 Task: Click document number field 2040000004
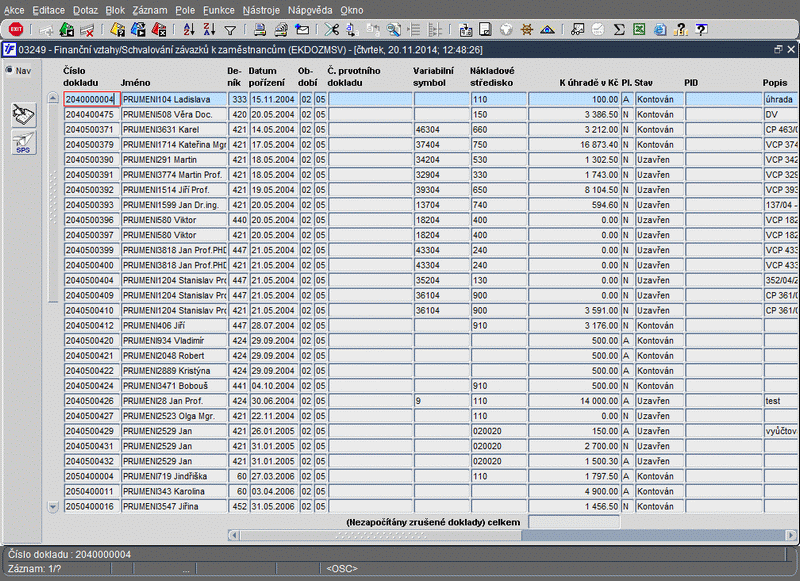tap(92, 99)
